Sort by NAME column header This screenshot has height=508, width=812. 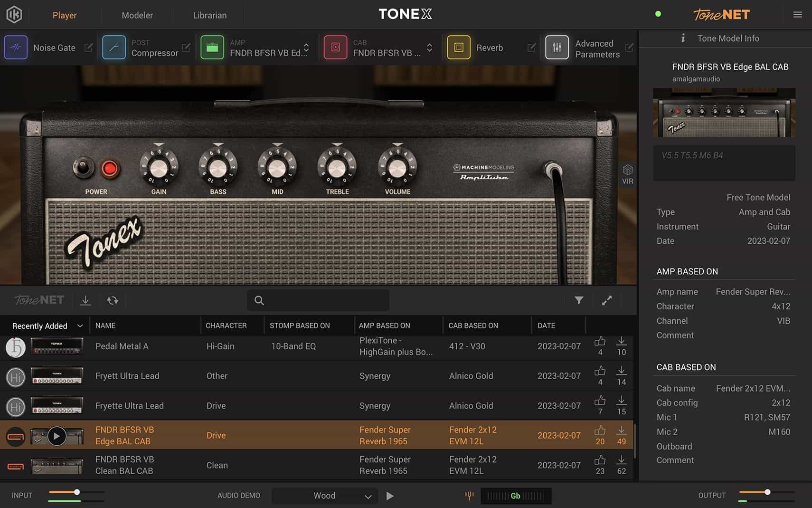coord(105,326)
